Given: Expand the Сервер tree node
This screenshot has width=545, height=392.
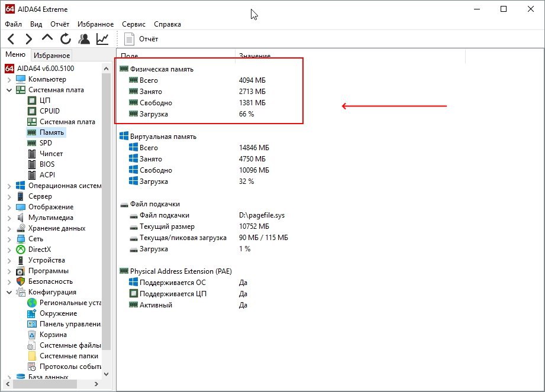Looking at the screenshot, I should pos(9,196).
